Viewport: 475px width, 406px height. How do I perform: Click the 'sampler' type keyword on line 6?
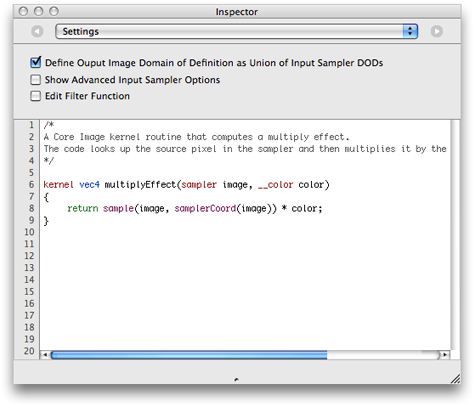pos(199,185)
